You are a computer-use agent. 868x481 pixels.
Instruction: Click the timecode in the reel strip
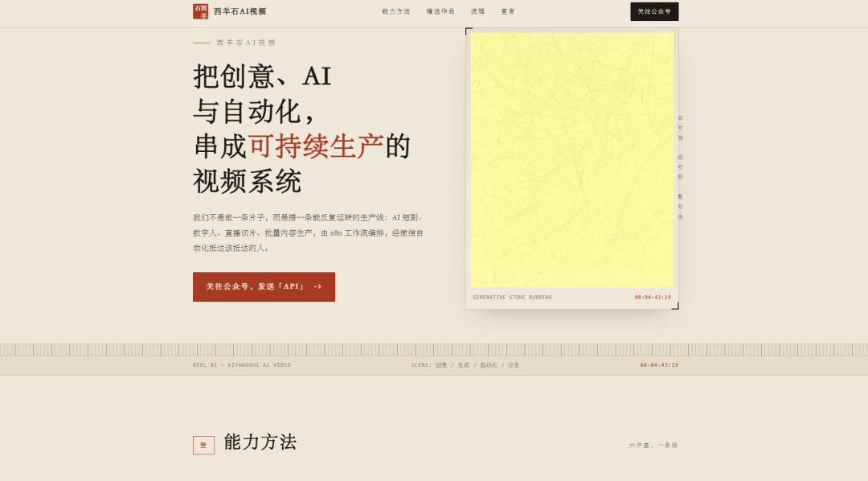659,365
